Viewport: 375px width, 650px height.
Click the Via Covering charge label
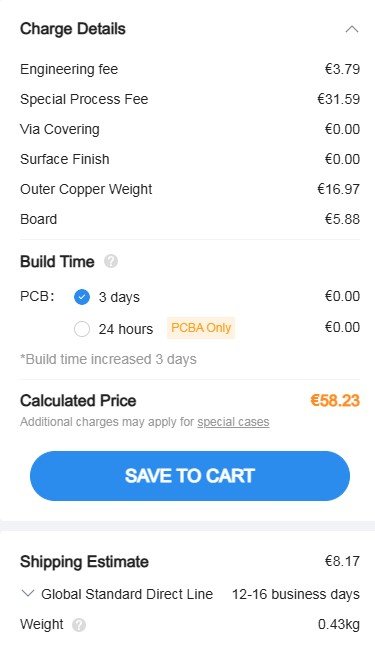click(60, 129)
